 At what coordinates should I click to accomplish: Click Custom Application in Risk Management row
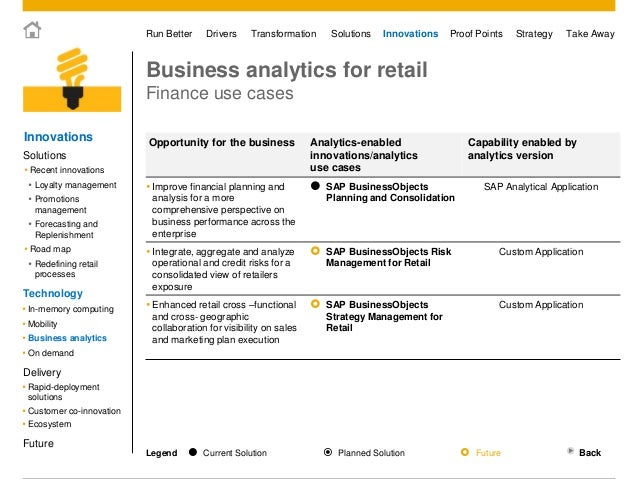tap(541, 252)
